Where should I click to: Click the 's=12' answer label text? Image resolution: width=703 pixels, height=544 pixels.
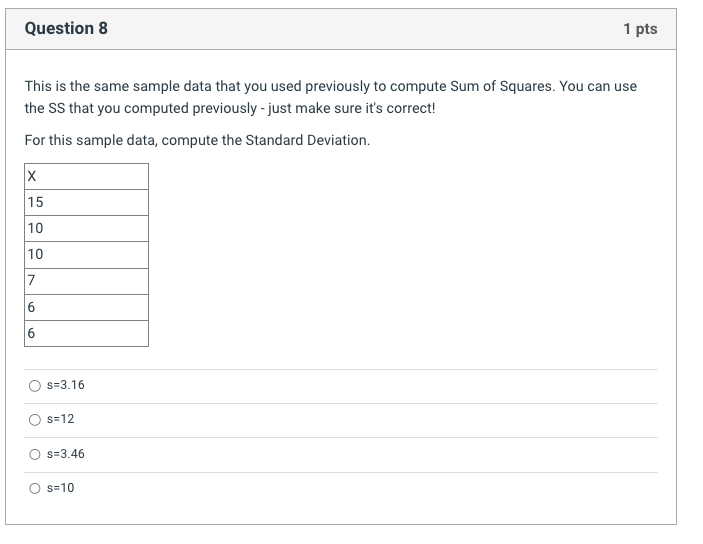(61, 419)
